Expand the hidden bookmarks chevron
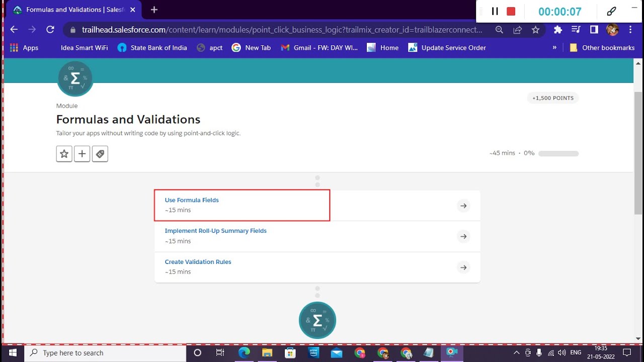This screenshot has width=644, height=362. (x=554, y=48)
